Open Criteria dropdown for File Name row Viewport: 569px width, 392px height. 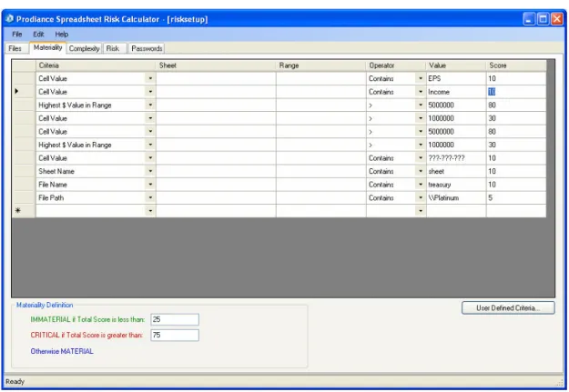(150, 185)
